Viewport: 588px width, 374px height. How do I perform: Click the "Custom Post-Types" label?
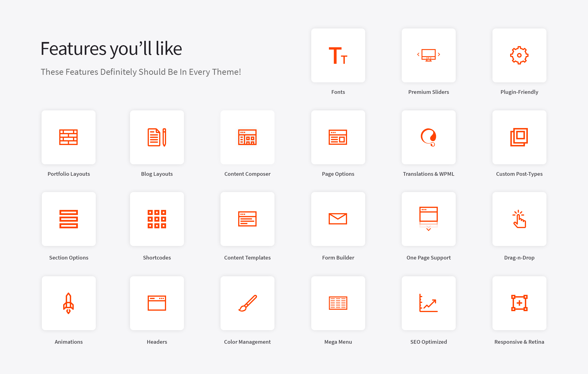click(x=519, y=174)
